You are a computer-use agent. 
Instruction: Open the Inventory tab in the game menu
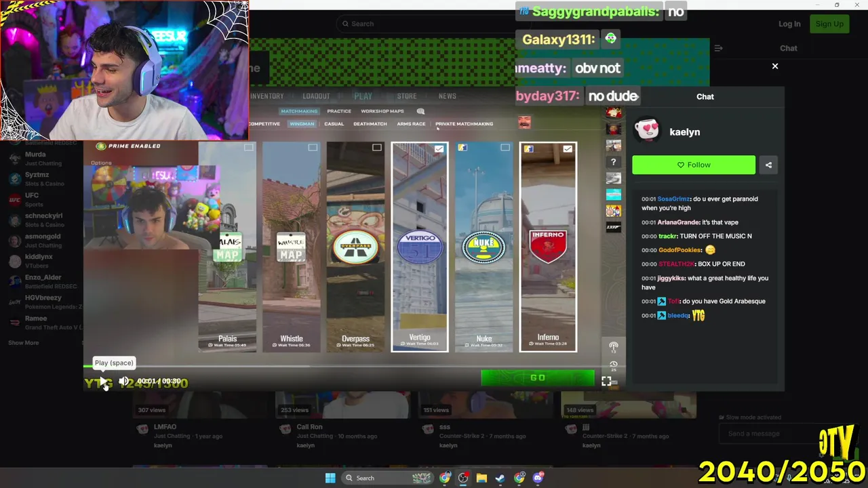click(267, 96)
